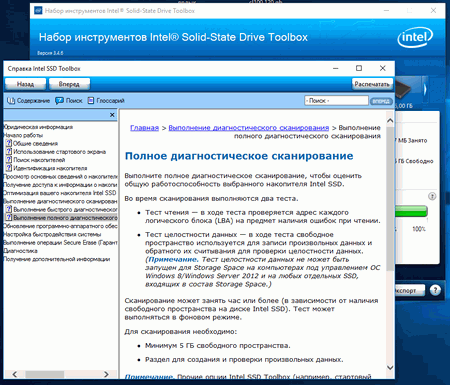This screenshot has width=450, height=385.
Task: Click help-page icon beside Идентификация накопителя
Action: click(x=9, y=168)
